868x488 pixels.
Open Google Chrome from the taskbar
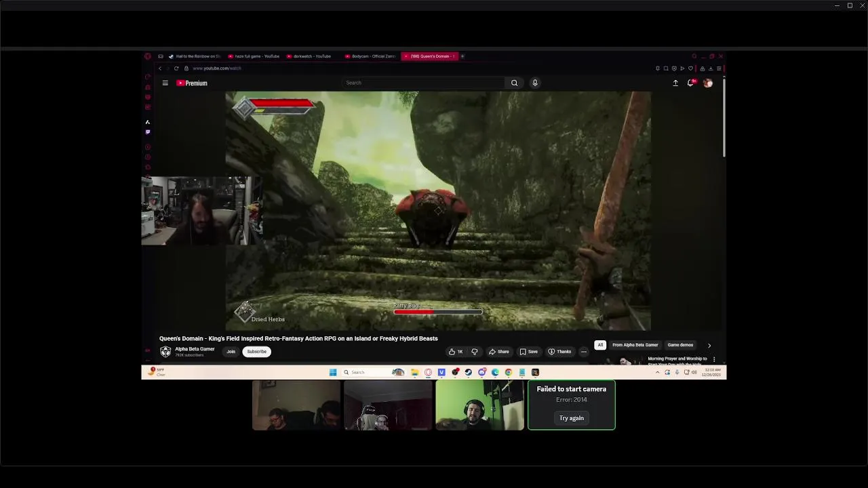coord(508,372)
